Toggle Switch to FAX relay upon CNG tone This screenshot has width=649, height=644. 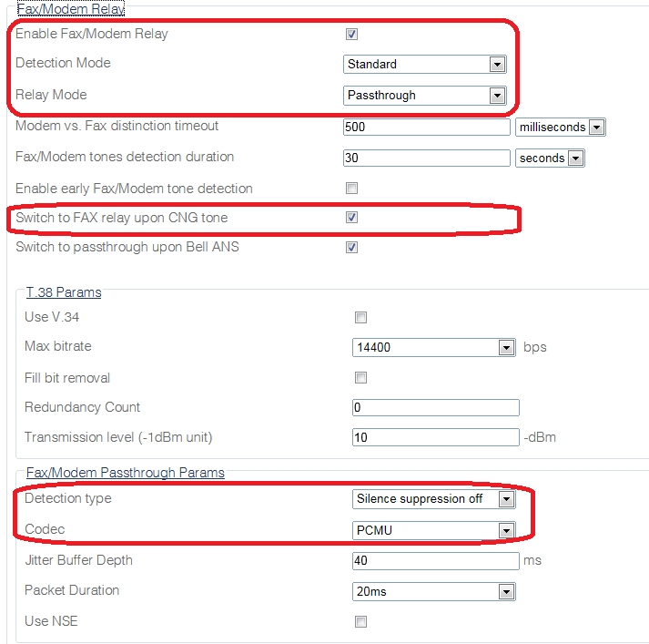point(351,218)
